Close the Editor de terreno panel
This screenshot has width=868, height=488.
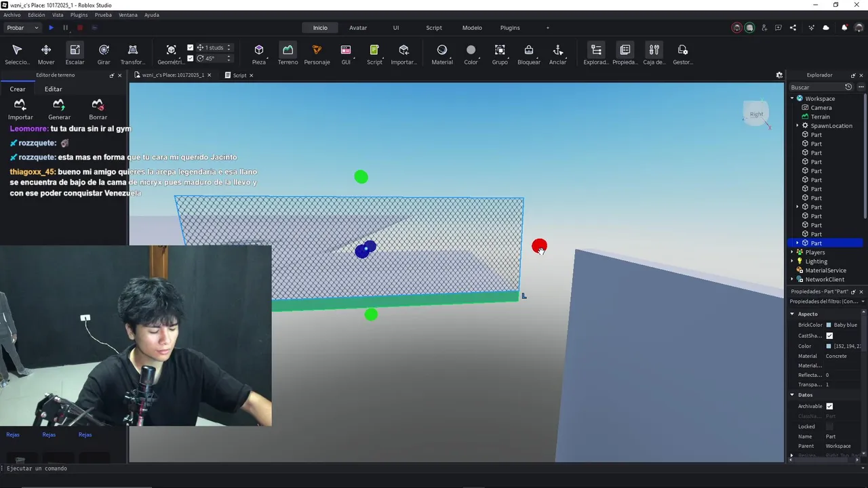click(120, 75)
